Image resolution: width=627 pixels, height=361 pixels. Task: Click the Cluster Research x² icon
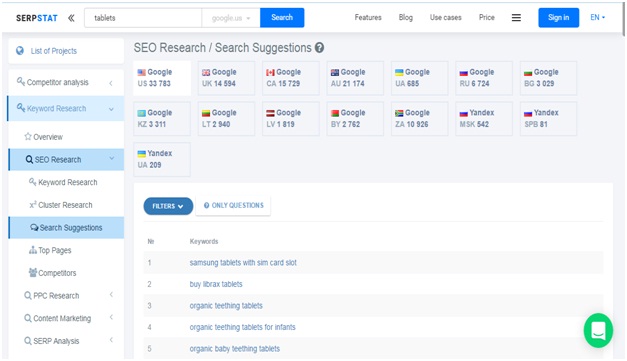coord(33,205)
